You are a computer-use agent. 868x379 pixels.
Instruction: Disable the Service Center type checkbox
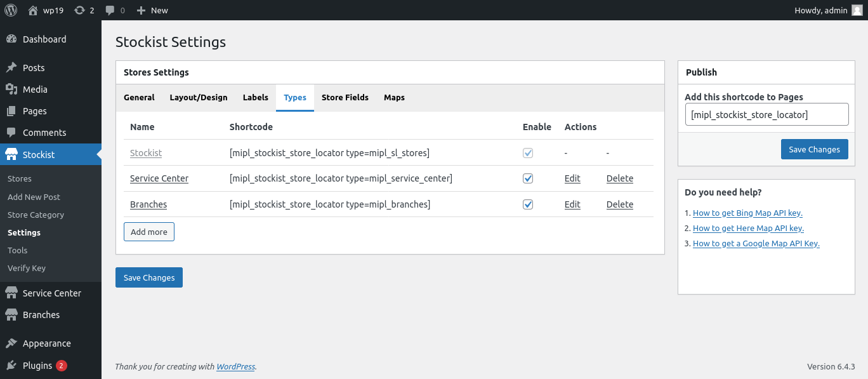click(528, 178)
